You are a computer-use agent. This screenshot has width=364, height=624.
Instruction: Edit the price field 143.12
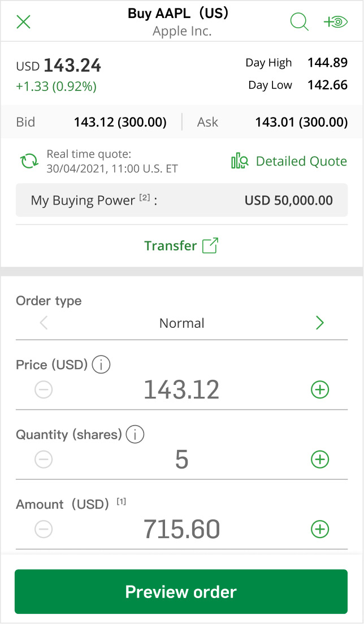(181, 390)
